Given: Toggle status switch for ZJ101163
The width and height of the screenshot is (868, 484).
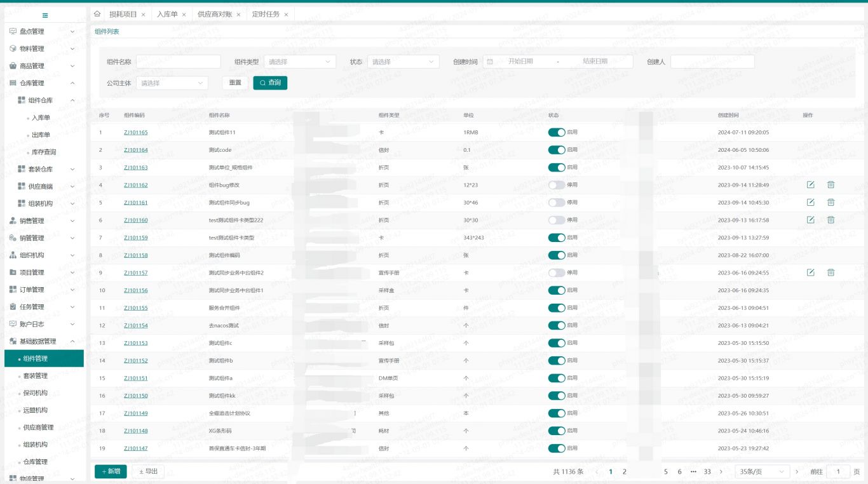Looking at the screenshot, I should pyautogui.click(x=557, y=167).
